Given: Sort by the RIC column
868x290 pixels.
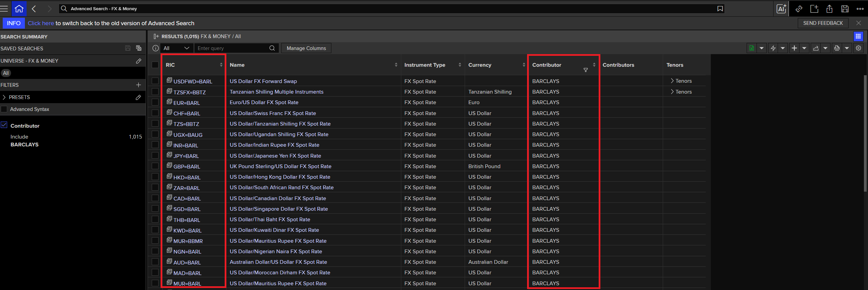Looking at the screenshot, I should pyautogui.click(x=221, y=65).
